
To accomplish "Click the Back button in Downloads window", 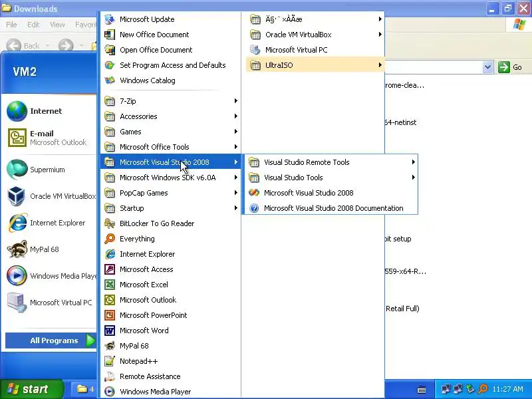I will [23, 45].
